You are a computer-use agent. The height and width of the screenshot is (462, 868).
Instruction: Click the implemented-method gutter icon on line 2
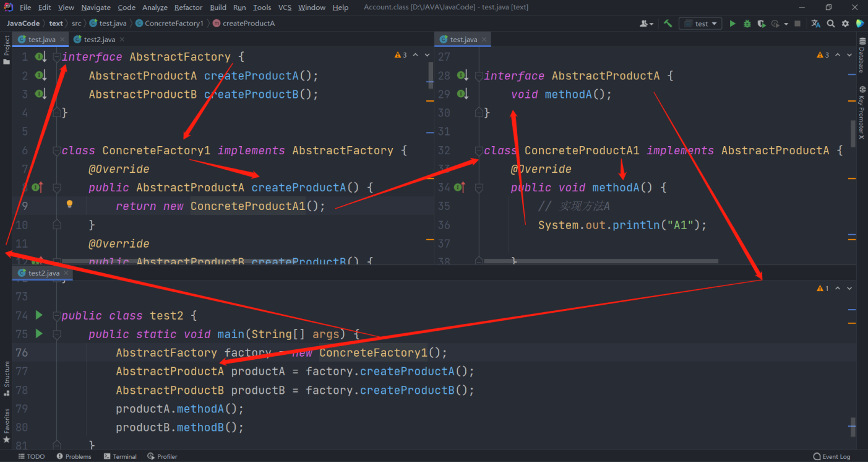pyautogui.click(x=41, y=76)
